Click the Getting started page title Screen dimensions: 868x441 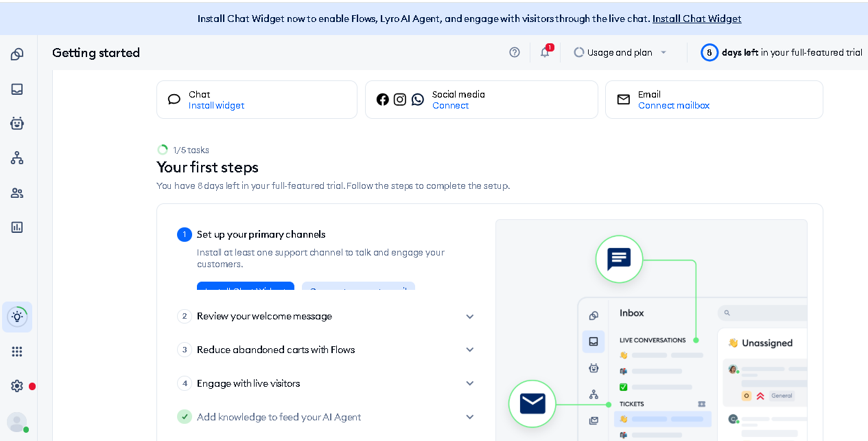[x=96, y=52]
